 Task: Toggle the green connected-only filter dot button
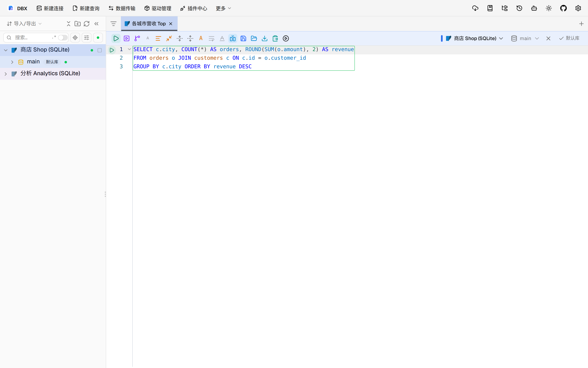98,38
